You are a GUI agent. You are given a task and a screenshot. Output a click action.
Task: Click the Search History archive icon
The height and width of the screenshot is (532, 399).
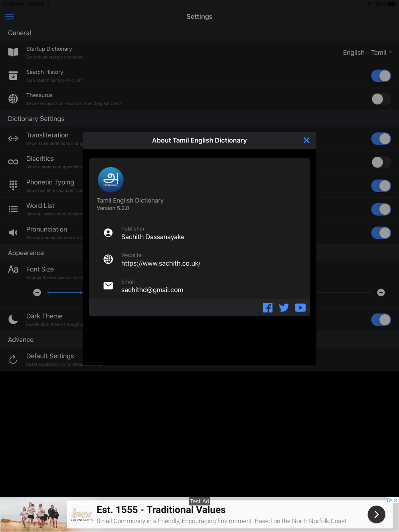[x=13, y=75]
